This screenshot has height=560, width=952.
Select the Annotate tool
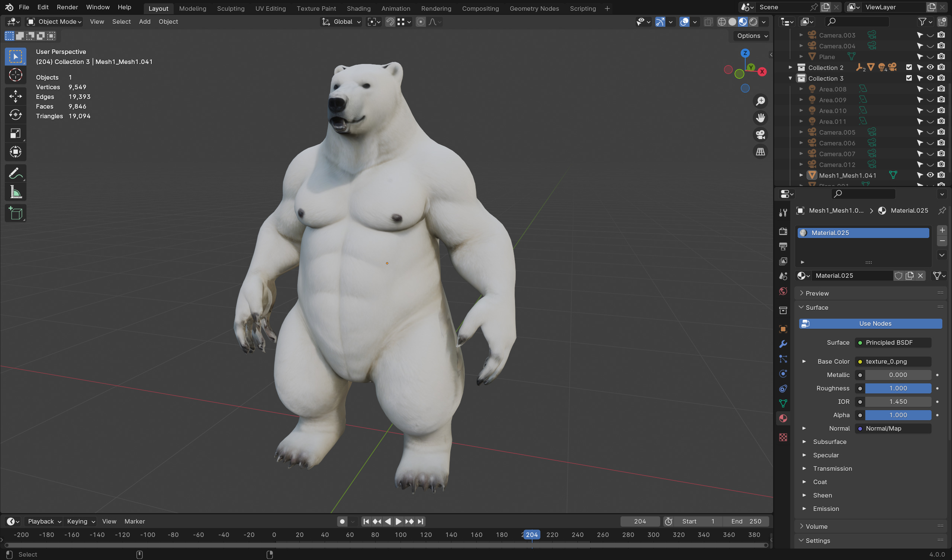point(16,173)
